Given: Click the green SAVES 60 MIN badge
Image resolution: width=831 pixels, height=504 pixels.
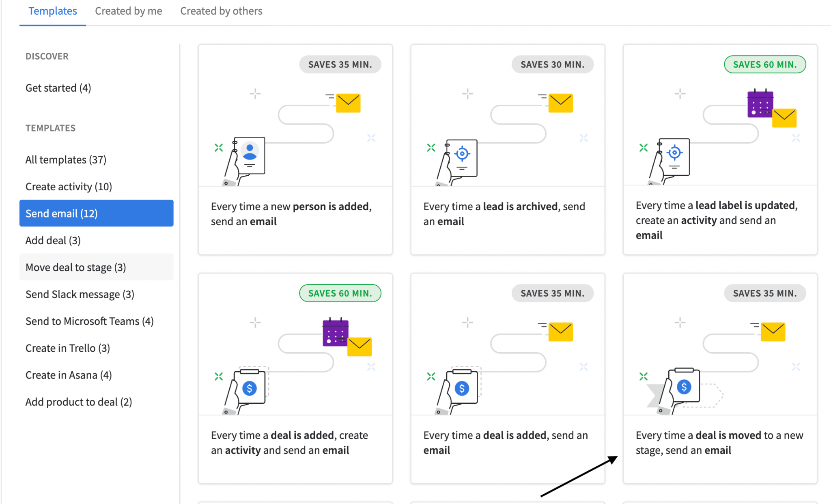Looking at the screenshot, I should click(x=764, y=64).
